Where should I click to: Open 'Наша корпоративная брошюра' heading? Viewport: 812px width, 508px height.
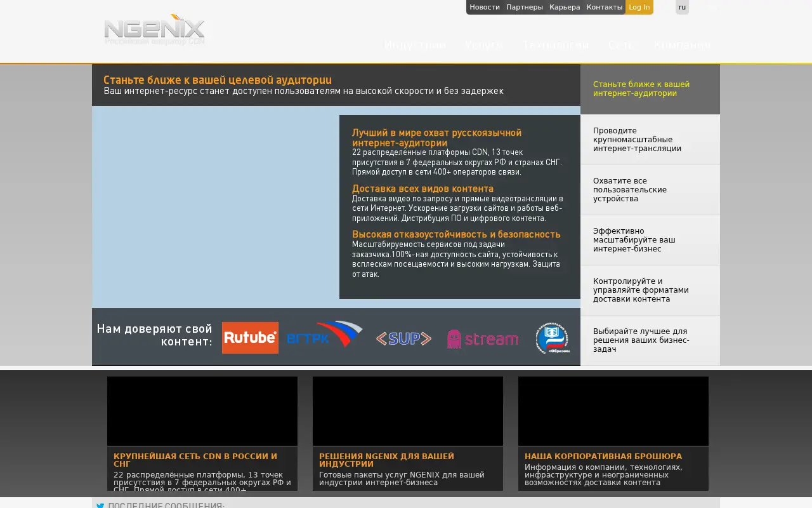[603, 457]
